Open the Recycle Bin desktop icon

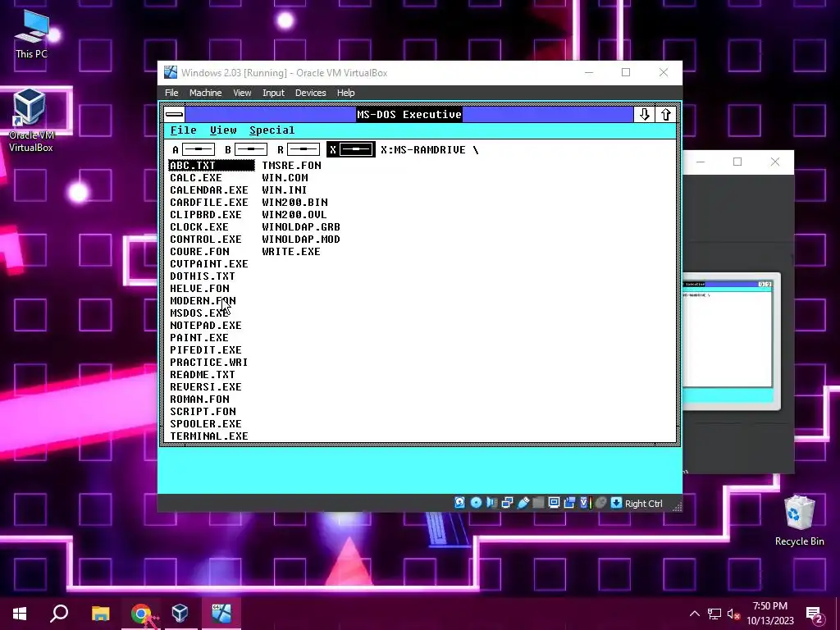799,521
